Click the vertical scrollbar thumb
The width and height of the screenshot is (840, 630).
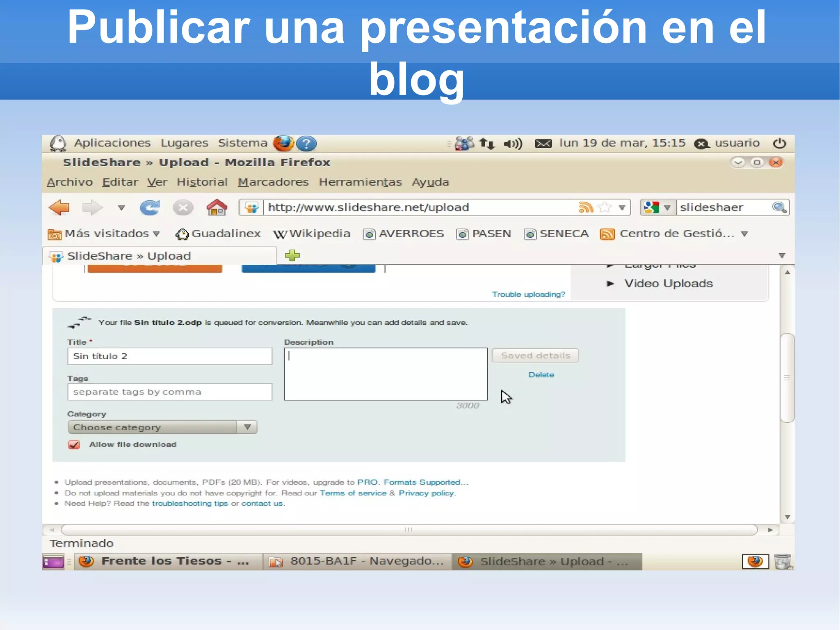point(787,378)
